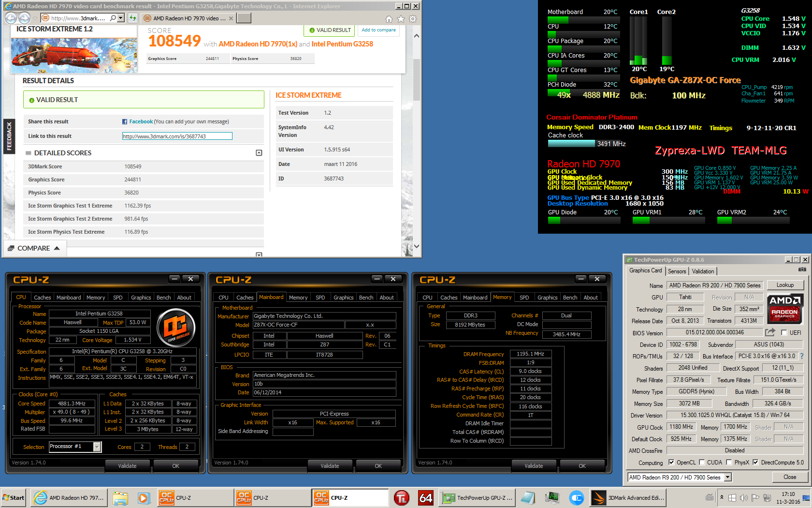
Task: Open GPU-Z graphics card selection dropdown
Action: pyautogui.click(x=728, y=477)
